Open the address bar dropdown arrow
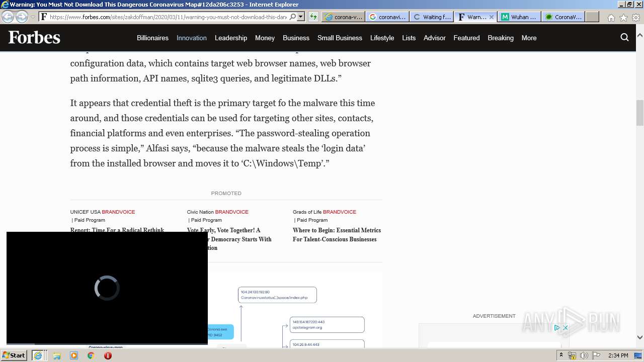The height and width of the screenshot is (362, 644). coord(301,17)
